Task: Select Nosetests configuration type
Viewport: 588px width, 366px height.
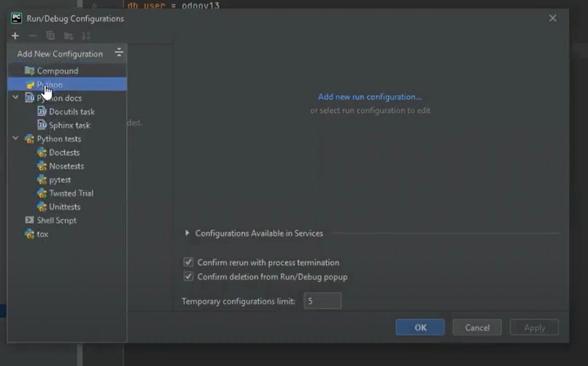Action: (67, 166)
